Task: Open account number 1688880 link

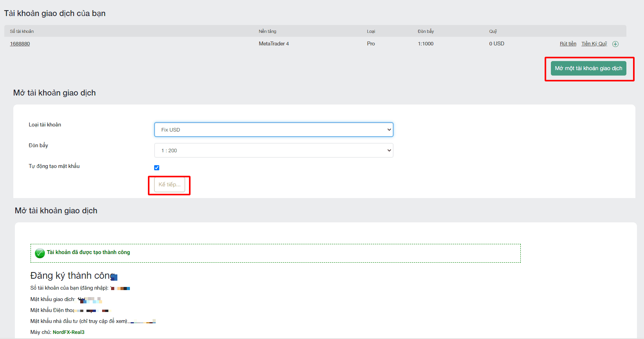Action: click(x=20, y=44)
